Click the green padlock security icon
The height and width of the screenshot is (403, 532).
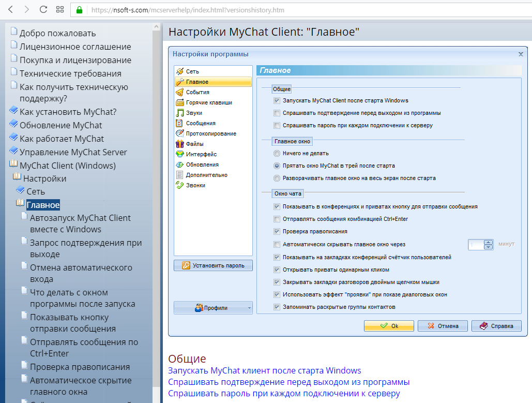tap(80, 10)
